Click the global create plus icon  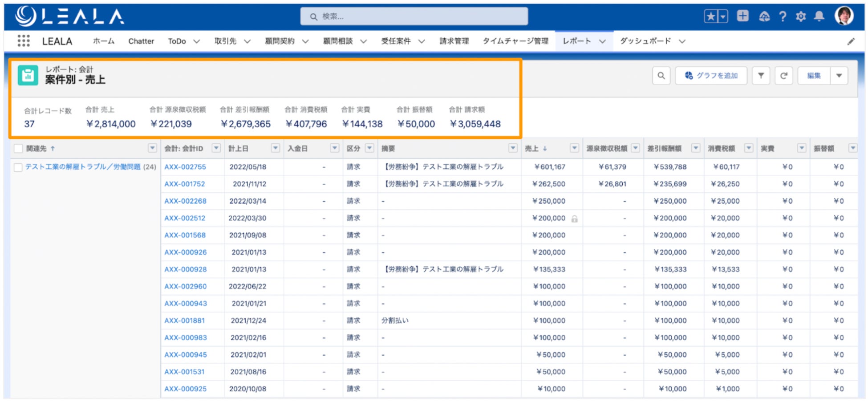tap(742, 16)
